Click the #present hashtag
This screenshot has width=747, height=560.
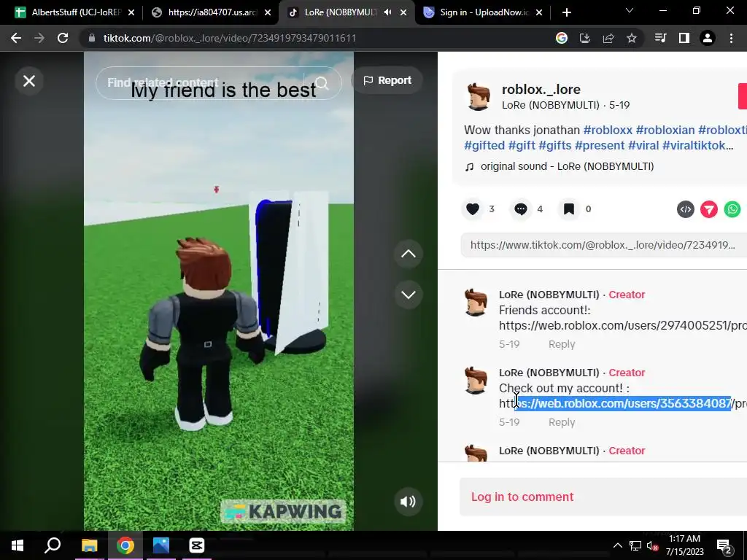[600, 145]
